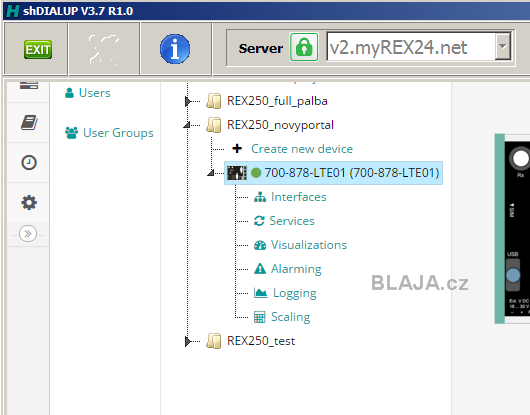Image resolution: width=530 pixels, height=415 pixels.
Task: Open the blue info icon
Action: point(175,49)
